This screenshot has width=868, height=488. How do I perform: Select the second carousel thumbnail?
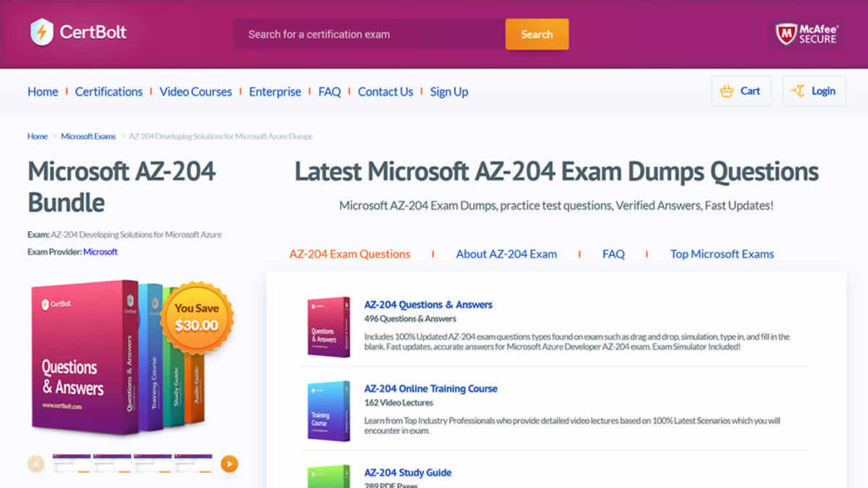click(x=112, y=463)
